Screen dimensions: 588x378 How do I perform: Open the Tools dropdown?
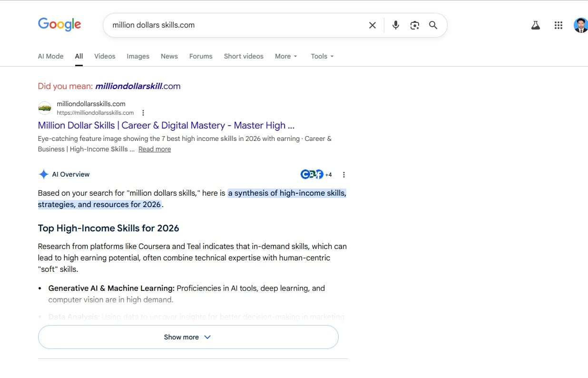322,56
